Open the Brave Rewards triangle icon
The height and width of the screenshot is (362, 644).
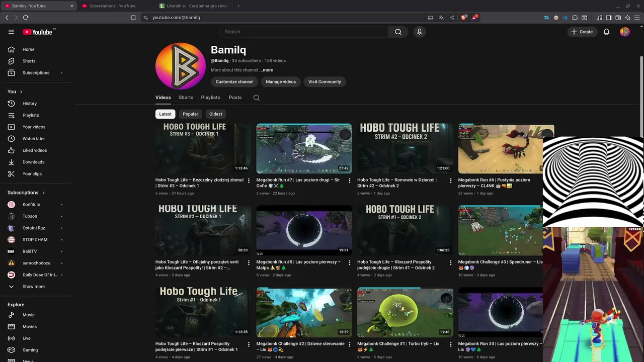(475, 18)
